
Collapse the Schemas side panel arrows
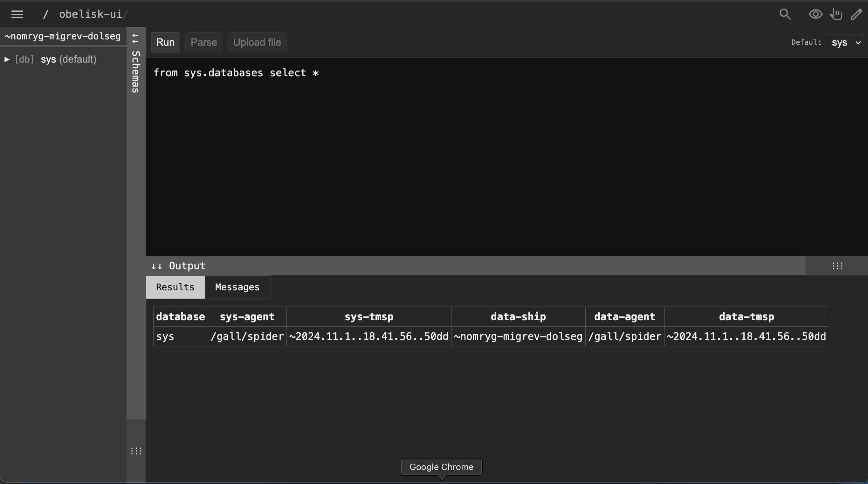point(135,38)
